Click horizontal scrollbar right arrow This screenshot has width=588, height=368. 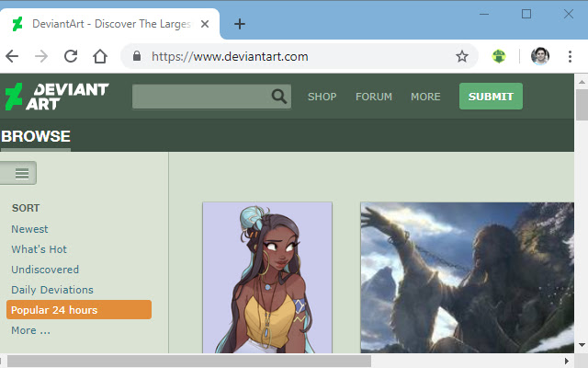coord(567,362)
